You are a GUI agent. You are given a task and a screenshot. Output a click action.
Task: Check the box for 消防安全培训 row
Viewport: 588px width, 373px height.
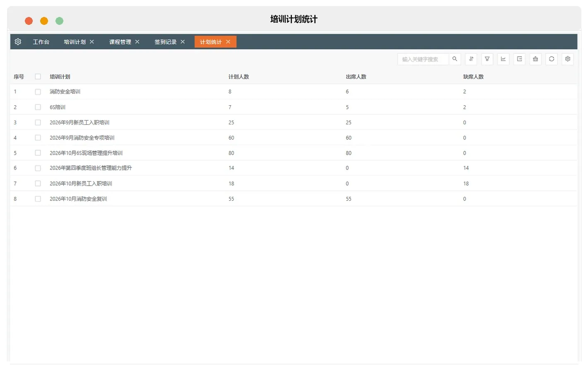tap(38, 92)
